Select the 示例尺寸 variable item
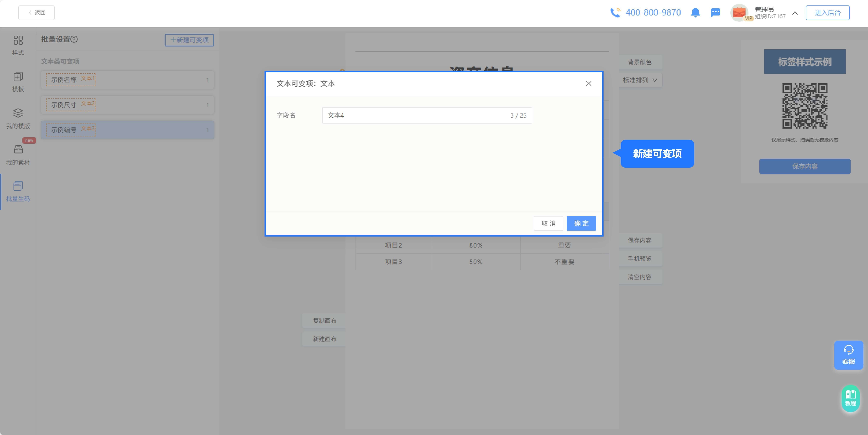 [x=128, y=105]
